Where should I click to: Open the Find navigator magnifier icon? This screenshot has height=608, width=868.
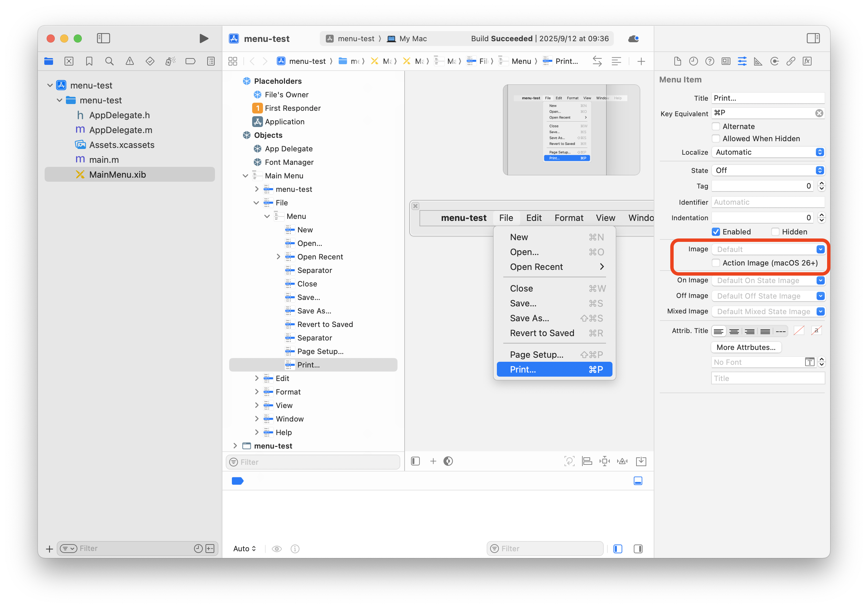coord(109,61)
